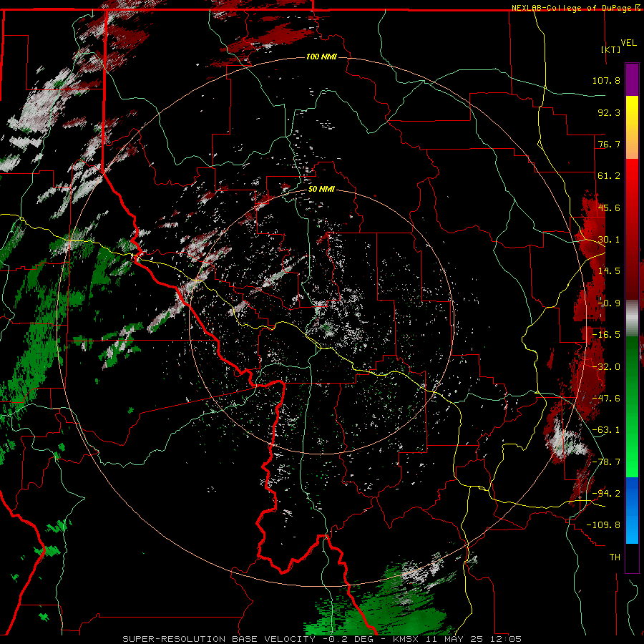Image resolution: width=644 pixels, height=644 pixels.
Task: Click the NEXLAB-College of DuPage label
Action: point(571,8)
